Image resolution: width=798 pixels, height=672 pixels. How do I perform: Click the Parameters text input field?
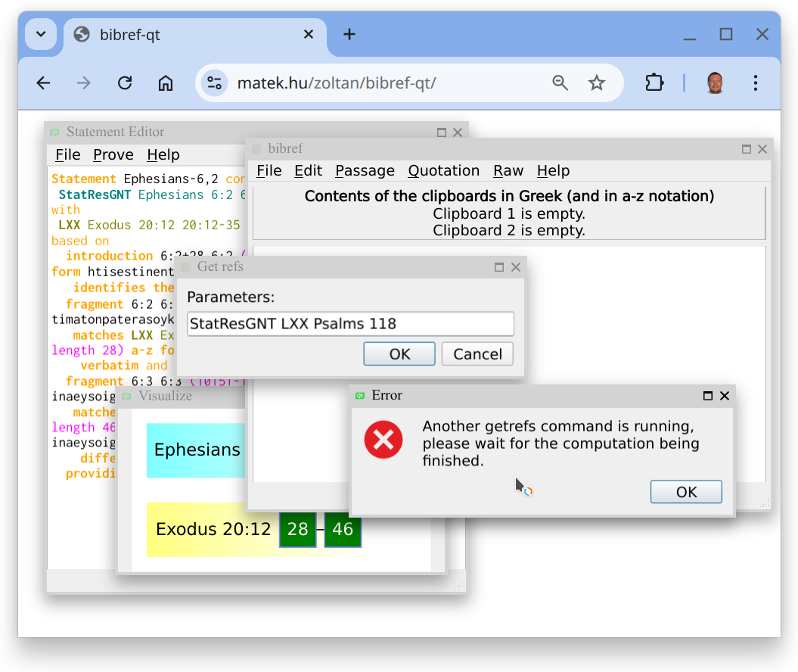[350, 324]
